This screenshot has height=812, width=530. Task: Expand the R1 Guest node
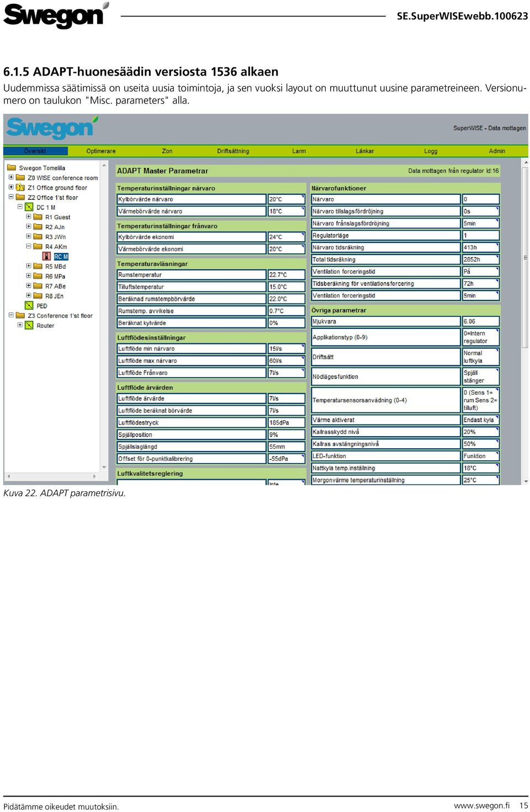(x=29, y=216)
